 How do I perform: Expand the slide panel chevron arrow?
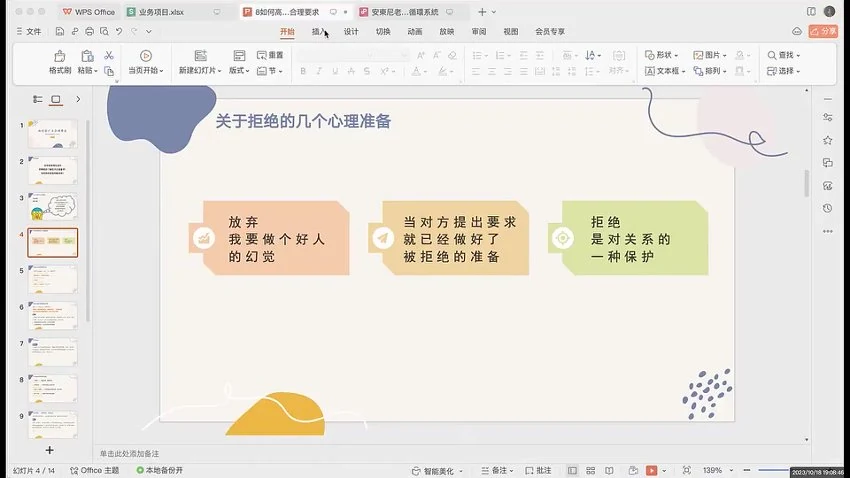pos(78,99)
